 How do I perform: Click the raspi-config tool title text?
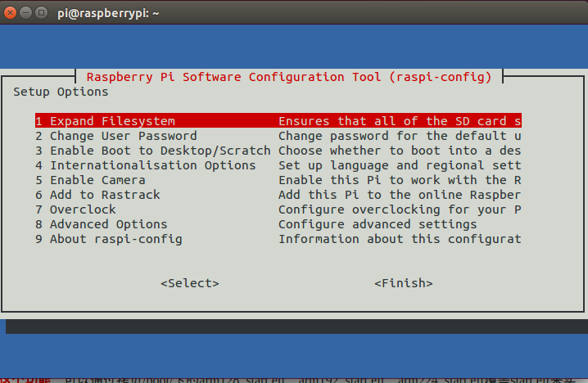click(289, 77)
